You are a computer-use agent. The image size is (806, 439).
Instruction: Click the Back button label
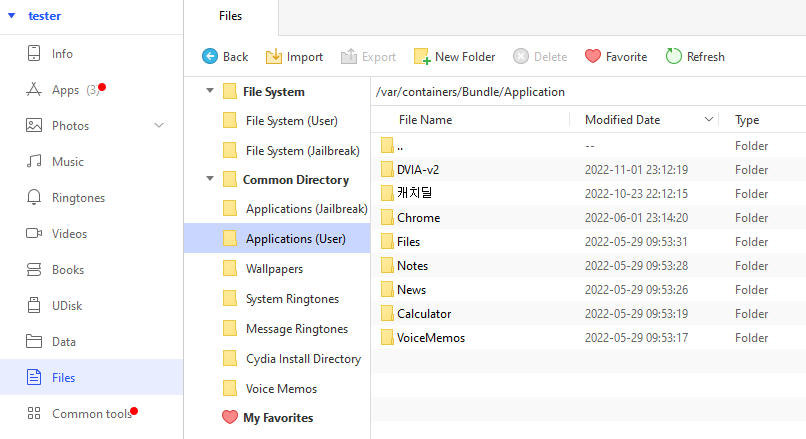(235, 57)
